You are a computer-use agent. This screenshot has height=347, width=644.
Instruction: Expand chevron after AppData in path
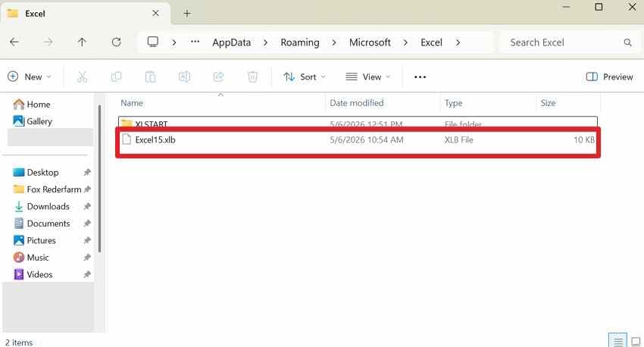265,42
